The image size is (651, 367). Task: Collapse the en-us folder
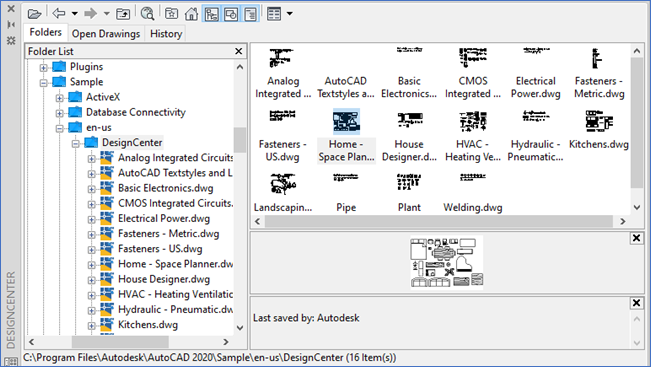tap(60, 128)
